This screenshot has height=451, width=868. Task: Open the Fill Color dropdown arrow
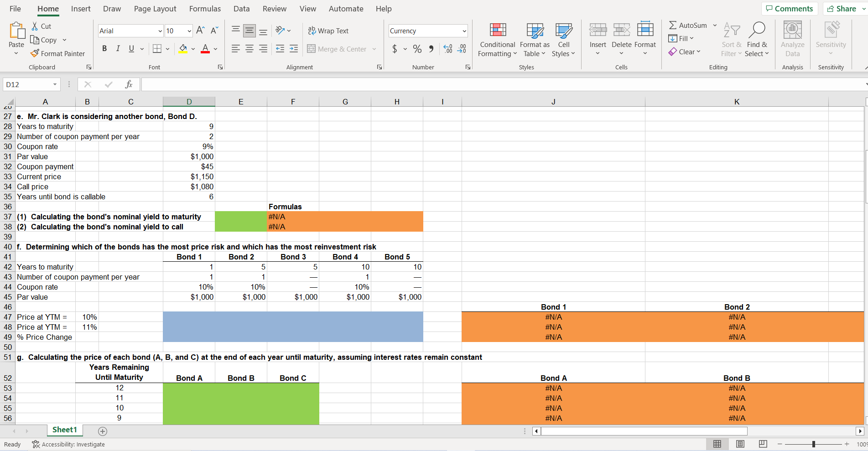pyautogui.click(x=192, y=49)
